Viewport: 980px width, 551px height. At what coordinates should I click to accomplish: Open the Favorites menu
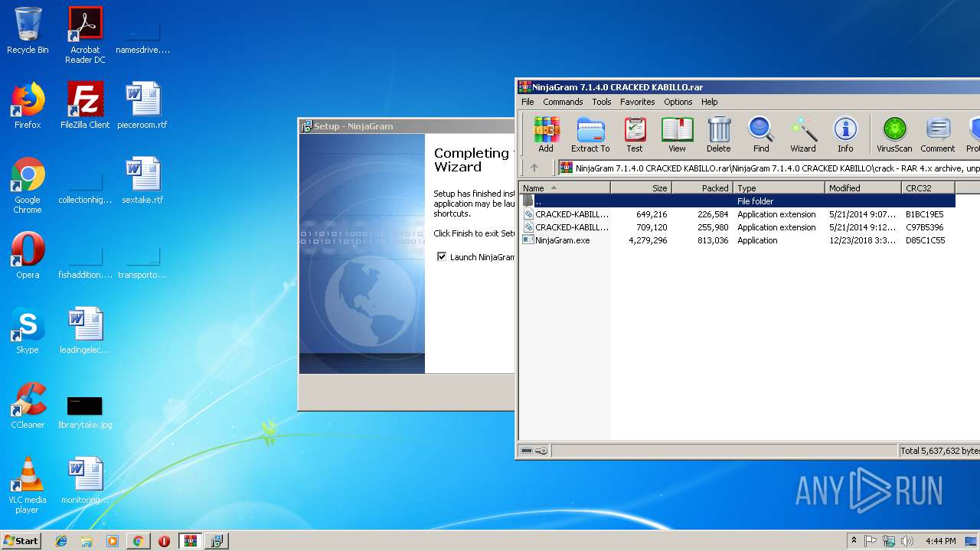pos(637,102)
